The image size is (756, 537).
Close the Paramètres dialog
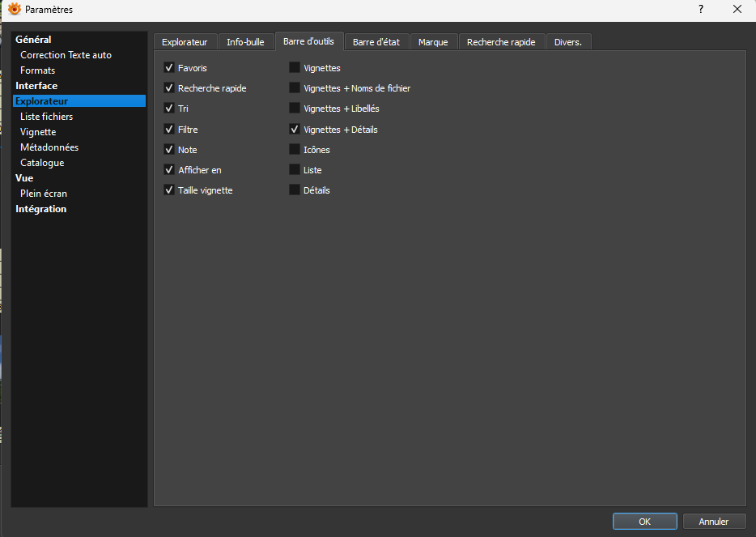click(737, 9)
